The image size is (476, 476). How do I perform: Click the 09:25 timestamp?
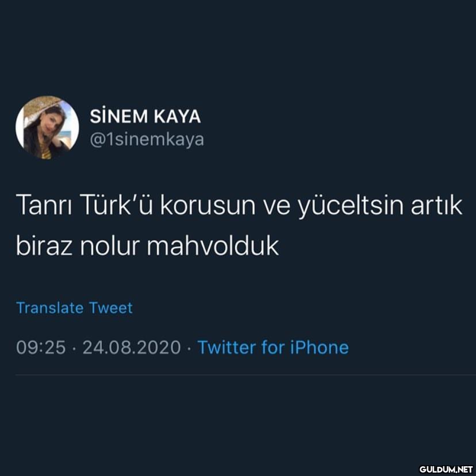tap(41, 347)
